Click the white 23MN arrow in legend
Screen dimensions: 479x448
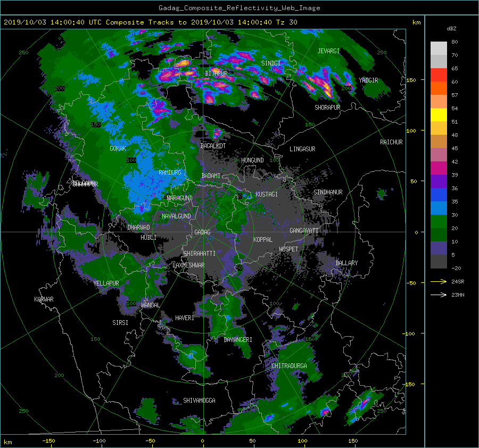(439, 295)
